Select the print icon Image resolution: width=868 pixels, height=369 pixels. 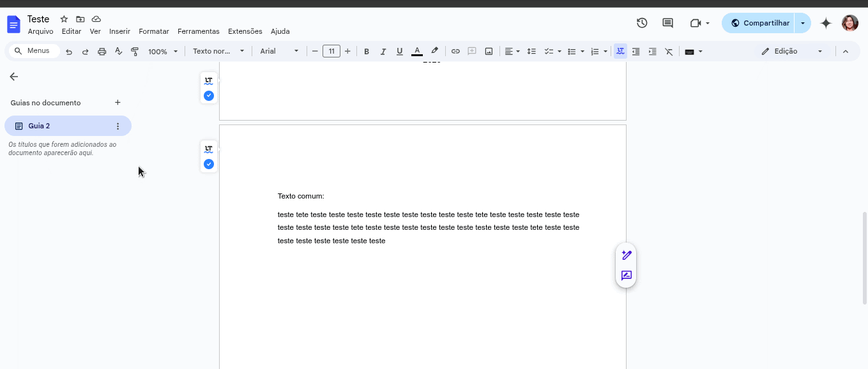click(x=102, y=51)
